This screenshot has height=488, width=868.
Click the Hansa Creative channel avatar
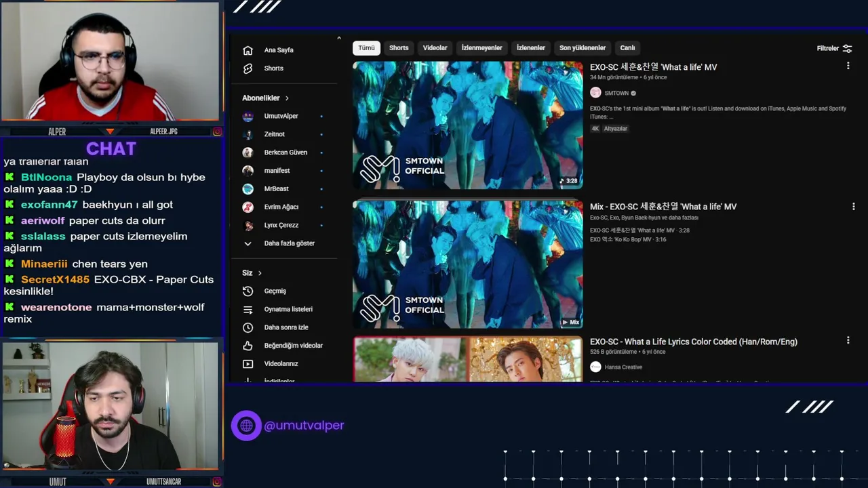tap(595, 367)
